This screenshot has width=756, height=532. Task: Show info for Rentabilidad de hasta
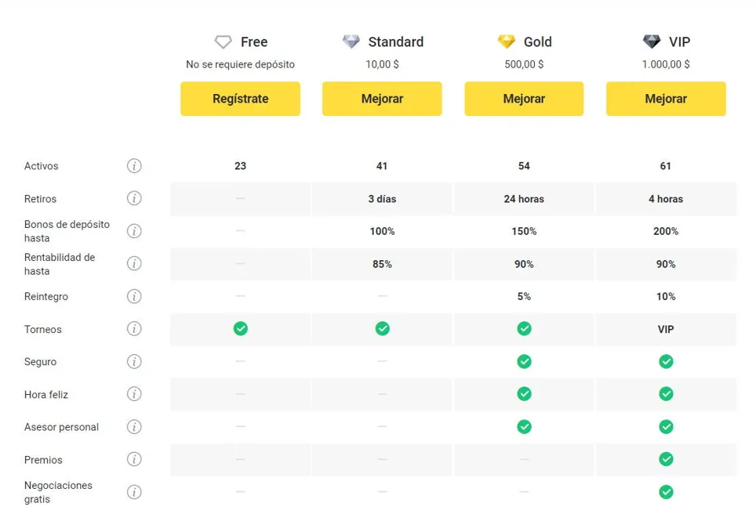coord(134,263)
